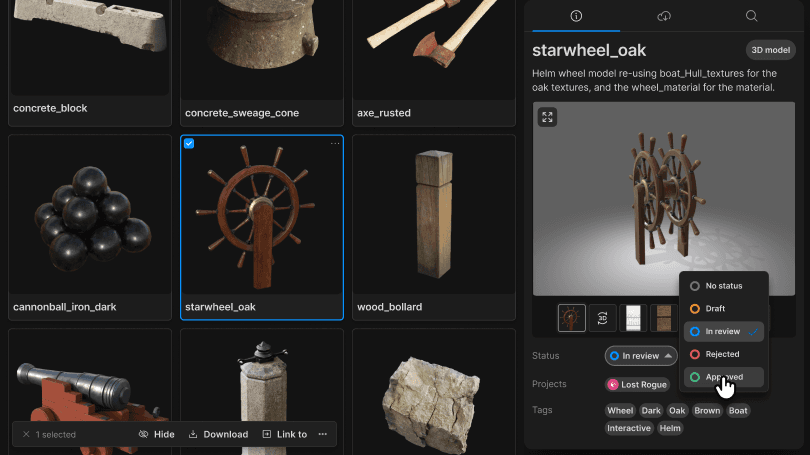Hide the selected asset
810x455 pixels.
coord(156,434)
